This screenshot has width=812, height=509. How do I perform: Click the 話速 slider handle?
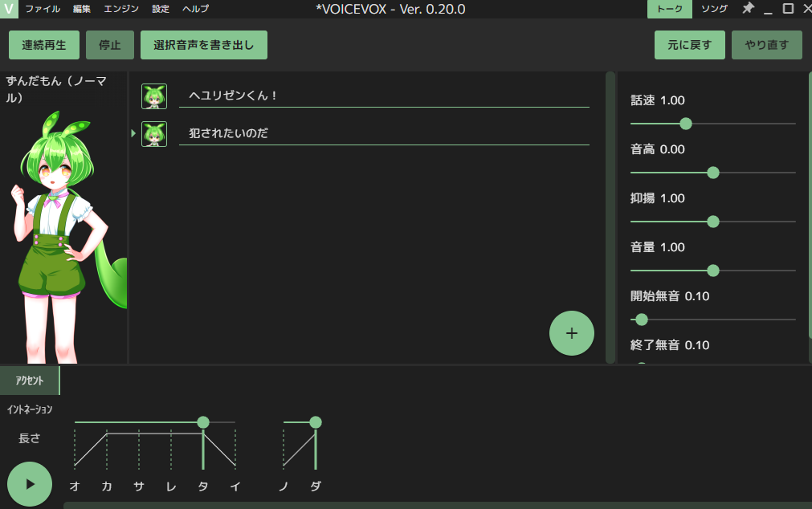tap(686, 124)
